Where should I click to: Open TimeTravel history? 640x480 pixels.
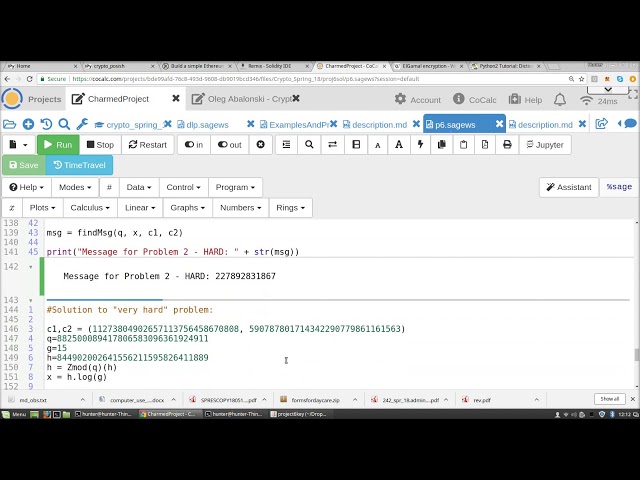coord(79,165)
